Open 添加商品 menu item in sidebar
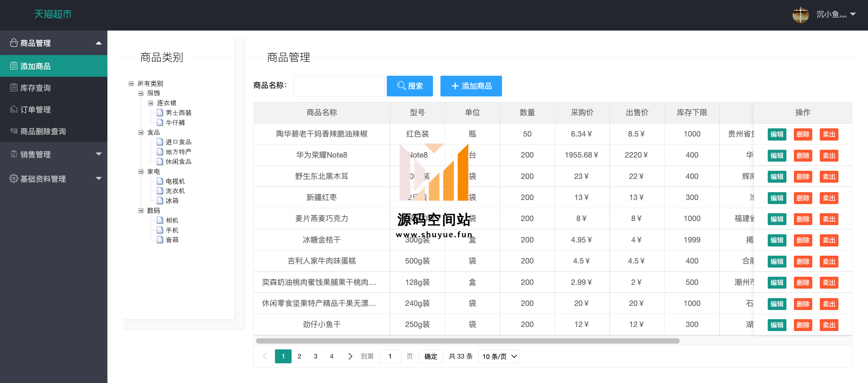The width and height of the screenshot is (868, 383). [x=54, y=66]
